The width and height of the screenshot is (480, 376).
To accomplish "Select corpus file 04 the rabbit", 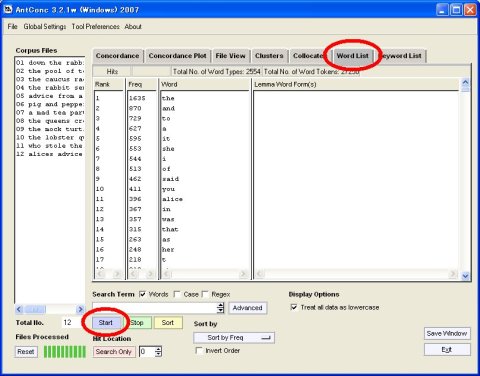I will (x=50, y=88).
